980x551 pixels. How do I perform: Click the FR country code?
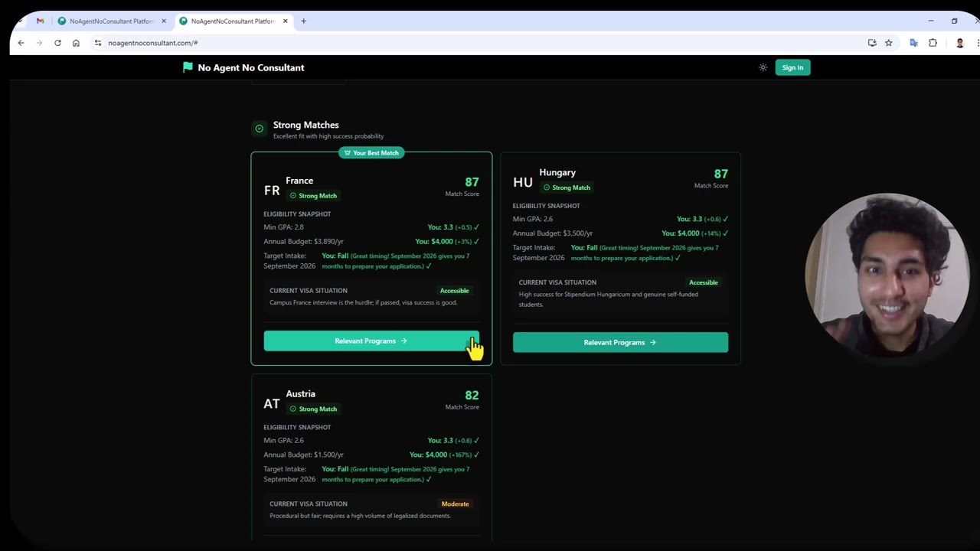pyautogui.click(x=272, y=191)
